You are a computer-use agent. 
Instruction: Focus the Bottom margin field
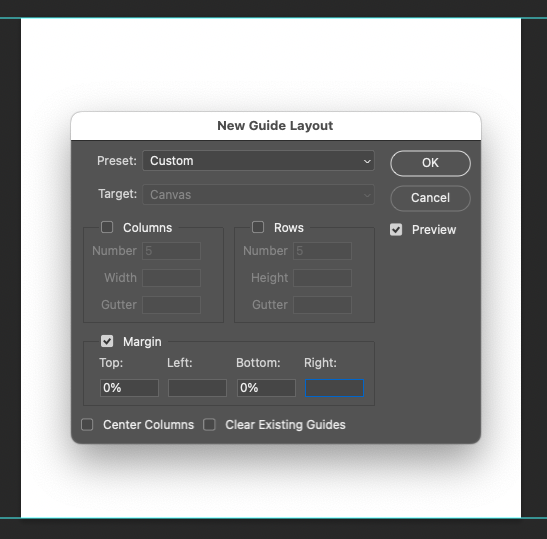point(266,388)
